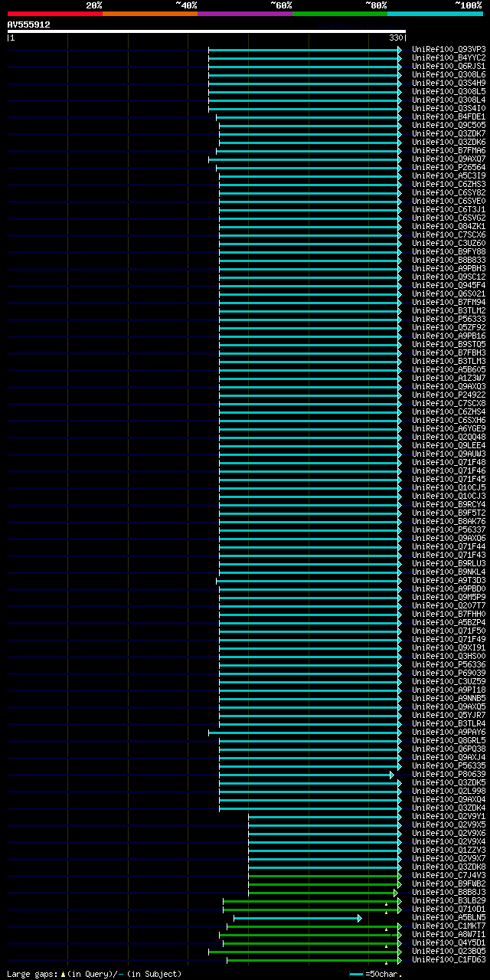Click the label UniRef100_Q2L998
The image size is (490, 980).
coord(449,791)
